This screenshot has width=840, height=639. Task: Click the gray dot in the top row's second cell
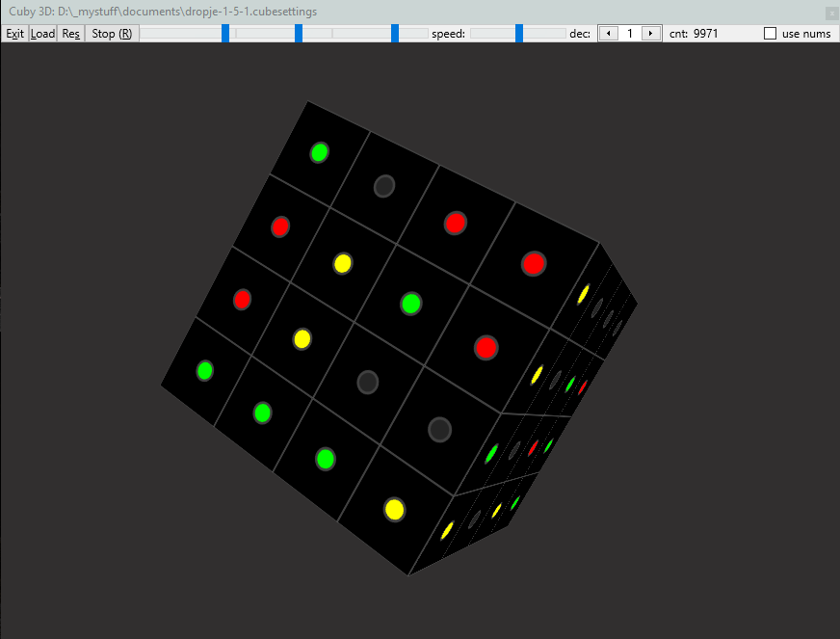click(x=384, y=186)
